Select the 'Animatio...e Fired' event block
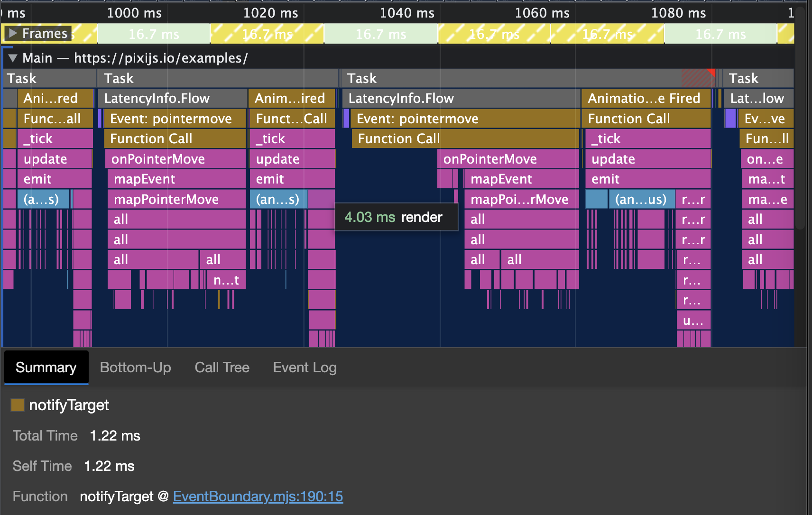The image size is (812, 515). 646,98
